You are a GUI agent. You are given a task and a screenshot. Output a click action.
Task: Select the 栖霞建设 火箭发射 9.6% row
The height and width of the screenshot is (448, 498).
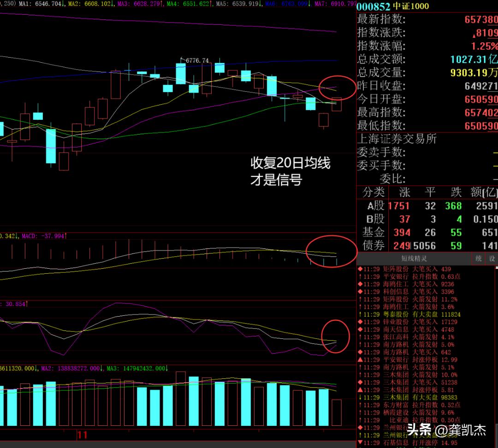click(406, 413)
